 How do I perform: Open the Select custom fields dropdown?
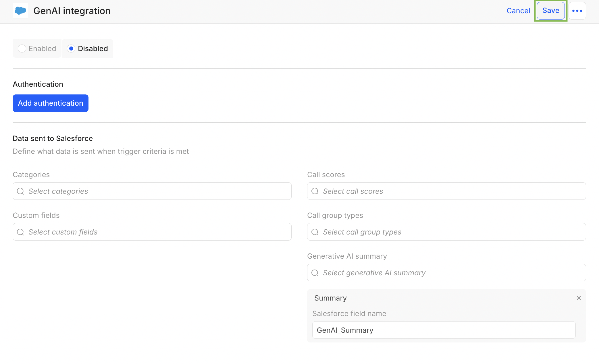152,232
